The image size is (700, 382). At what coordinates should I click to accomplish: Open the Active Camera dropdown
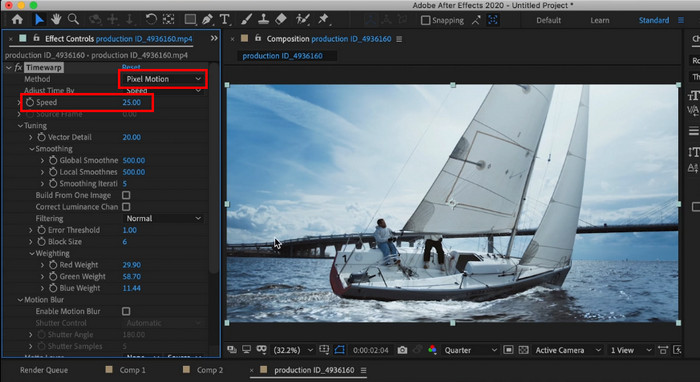[568, 350]
